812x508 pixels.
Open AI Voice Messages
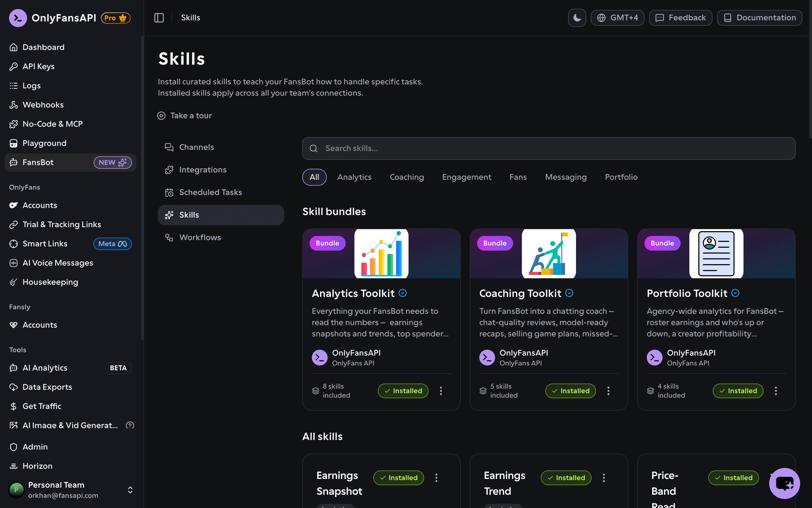coord(70,263)
